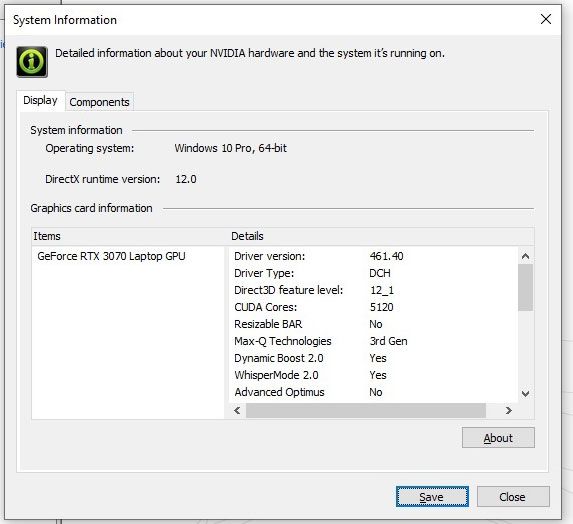Open the About dialog

pyautogui.click(x=498, y=438)
